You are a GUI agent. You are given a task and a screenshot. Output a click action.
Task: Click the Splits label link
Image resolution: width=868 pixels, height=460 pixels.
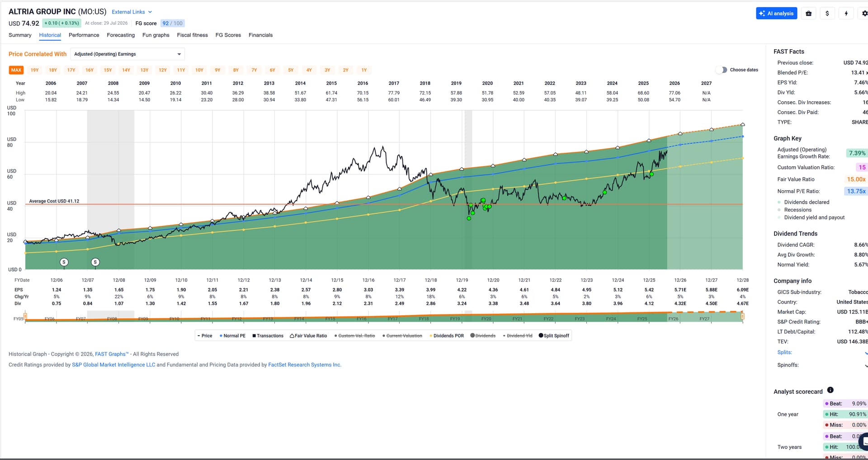pos(784,352)
